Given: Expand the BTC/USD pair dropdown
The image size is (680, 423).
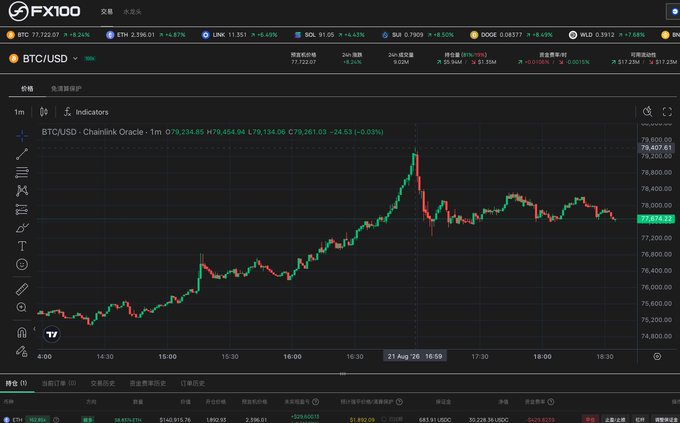Looking at the screenshot, I should (75, 58).
